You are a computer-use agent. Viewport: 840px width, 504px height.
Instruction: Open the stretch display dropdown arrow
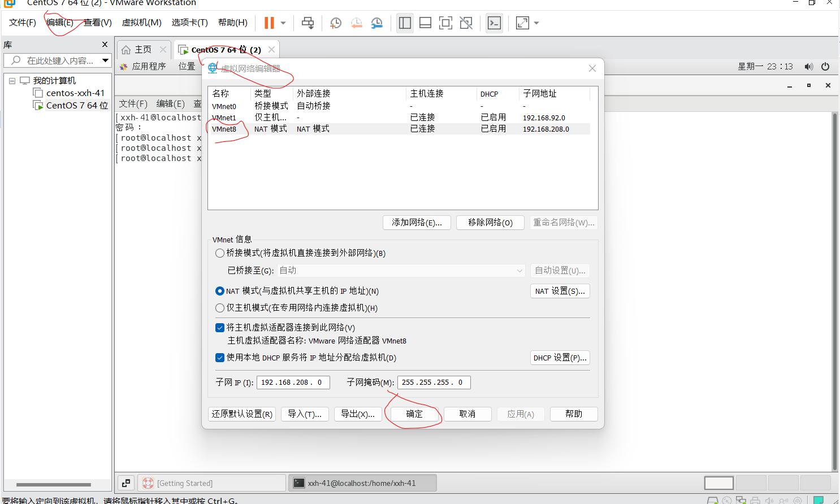[x=536, y=23]
